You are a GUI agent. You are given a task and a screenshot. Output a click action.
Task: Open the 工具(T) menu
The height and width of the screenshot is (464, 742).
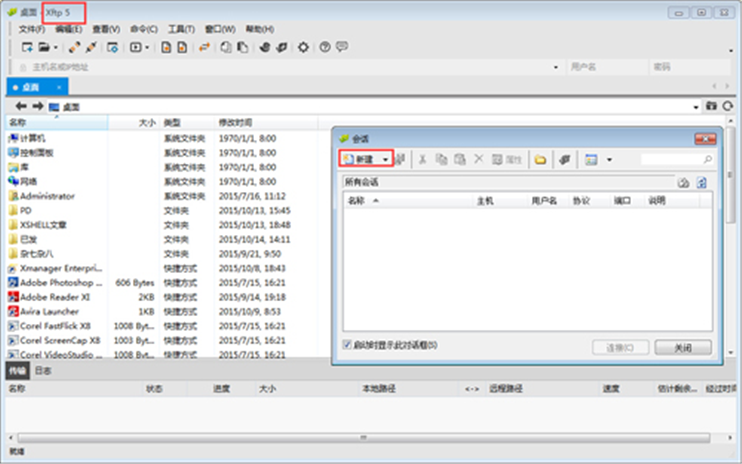tap(181, 29)
